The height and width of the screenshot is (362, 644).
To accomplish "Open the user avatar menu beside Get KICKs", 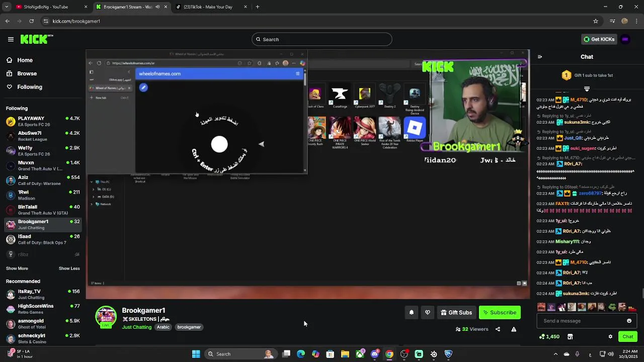I will 625,39.
